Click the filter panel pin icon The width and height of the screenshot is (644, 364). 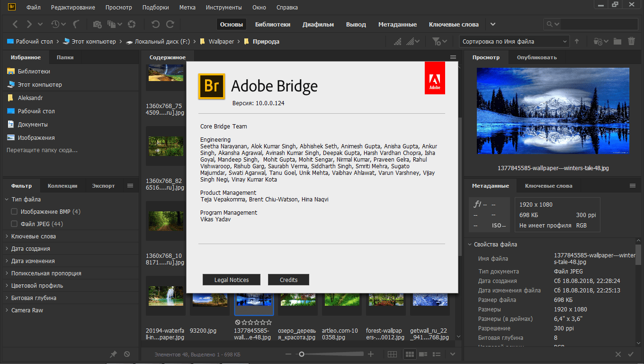[x=113, y=354]
